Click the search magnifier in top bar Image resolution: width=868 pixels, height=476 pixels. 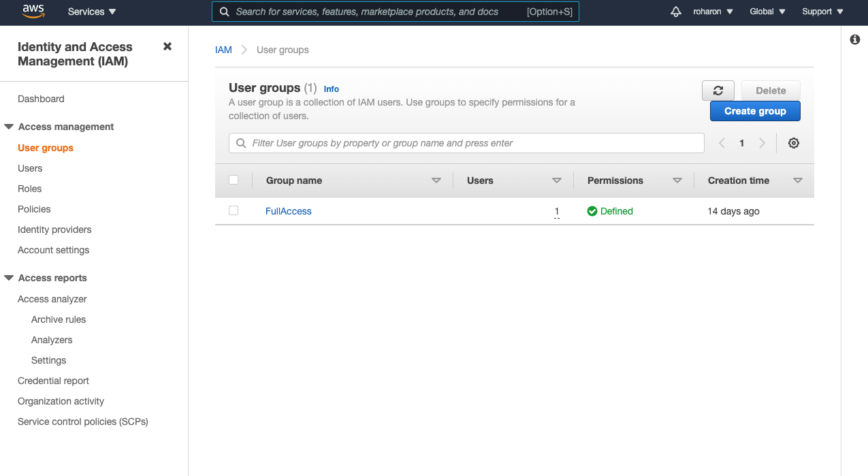click(224, 12)
